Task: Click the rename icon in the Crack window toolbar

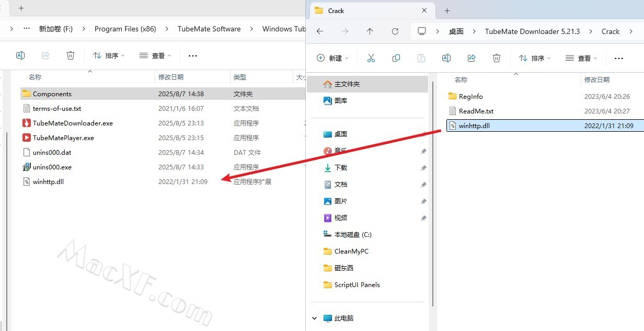Action: pyautogui.click(x=446, y=58)
